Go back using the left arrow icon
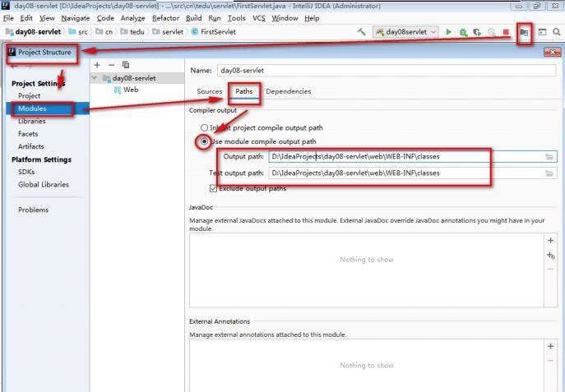Screen dimensions: 565x392 click(14, 67)
